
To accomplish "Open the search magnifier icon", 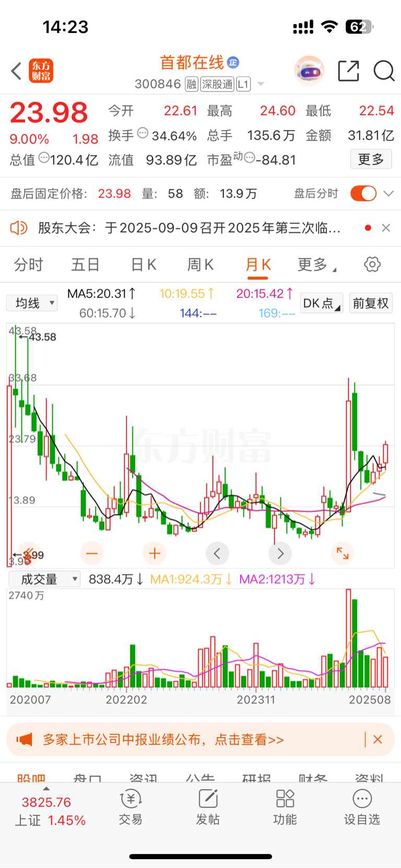I will pos(384,70).
